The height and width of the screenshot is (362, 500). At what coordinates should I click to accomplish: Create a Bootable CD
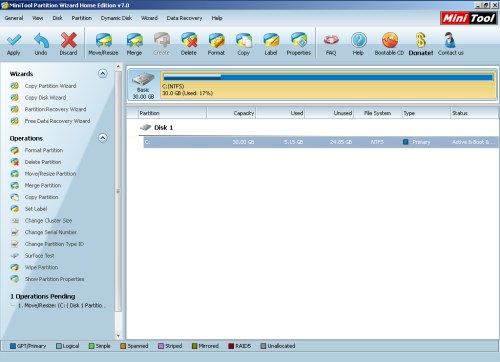click(389, 44)
